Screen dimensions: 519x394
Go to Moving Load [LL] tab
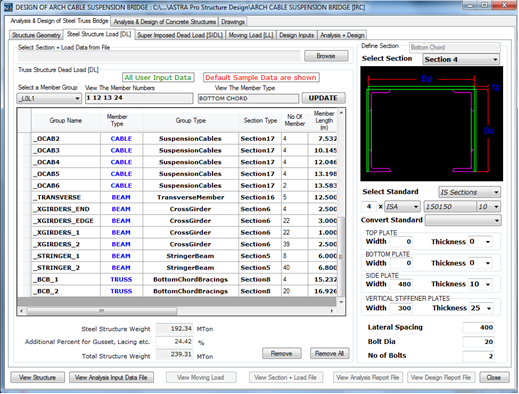(x=251, y=35)
